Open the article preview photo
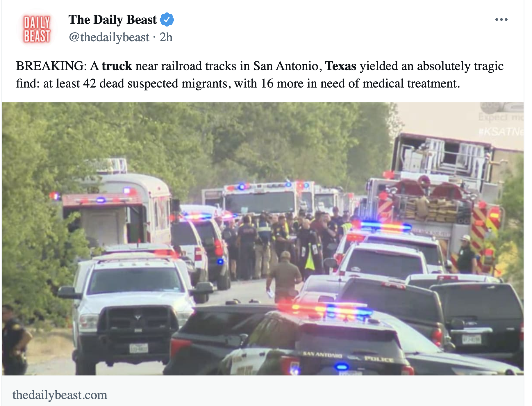Viewport: 532px width, 406px height. 263,239
